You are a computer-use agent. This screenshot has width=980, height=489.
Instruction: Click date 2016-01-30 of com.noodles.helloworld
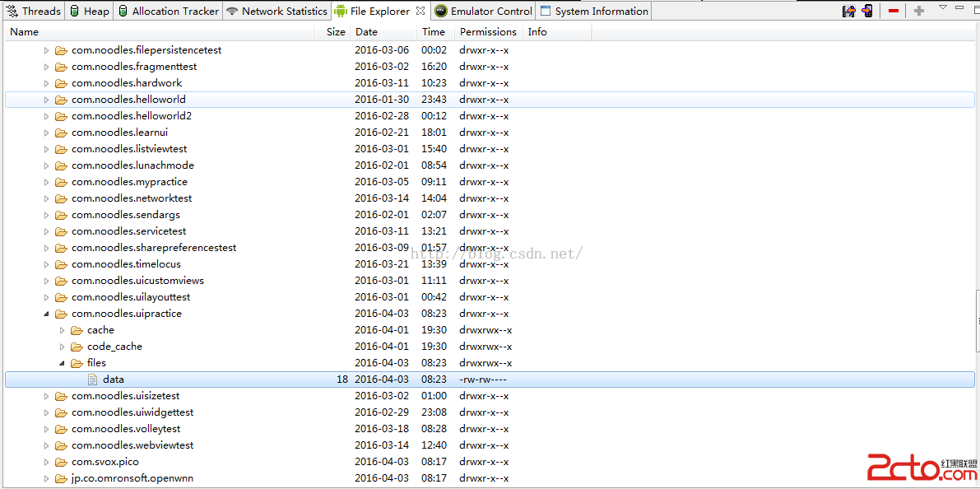382,100
